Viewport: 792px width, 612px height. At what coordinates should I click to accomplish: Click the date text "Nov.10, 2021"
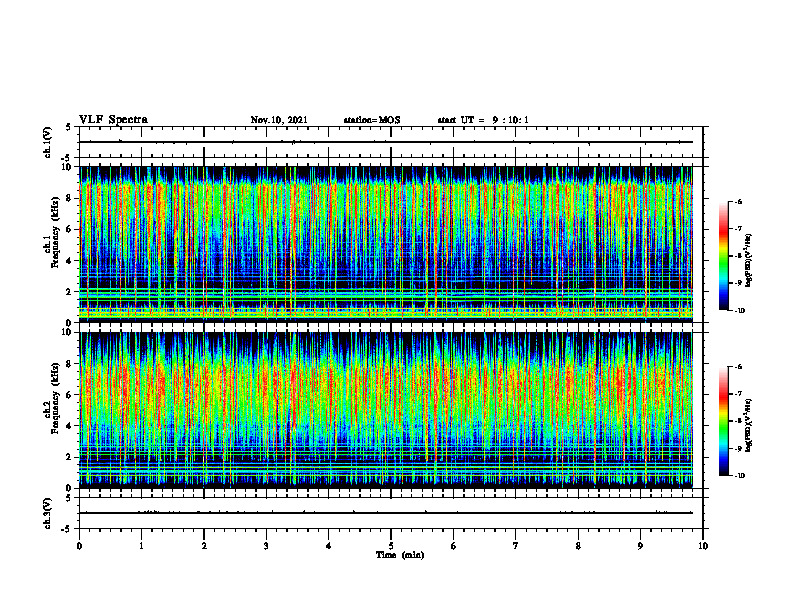tap(279, 120)
